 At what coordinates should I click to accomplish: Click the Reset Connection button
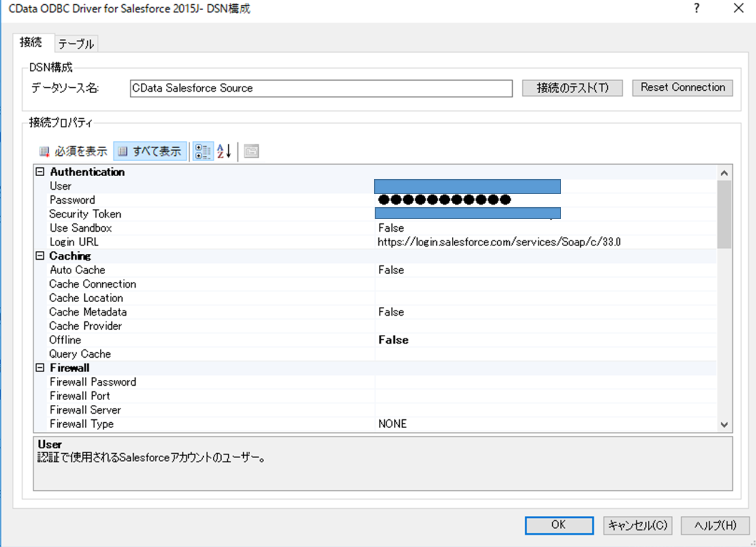682,87
